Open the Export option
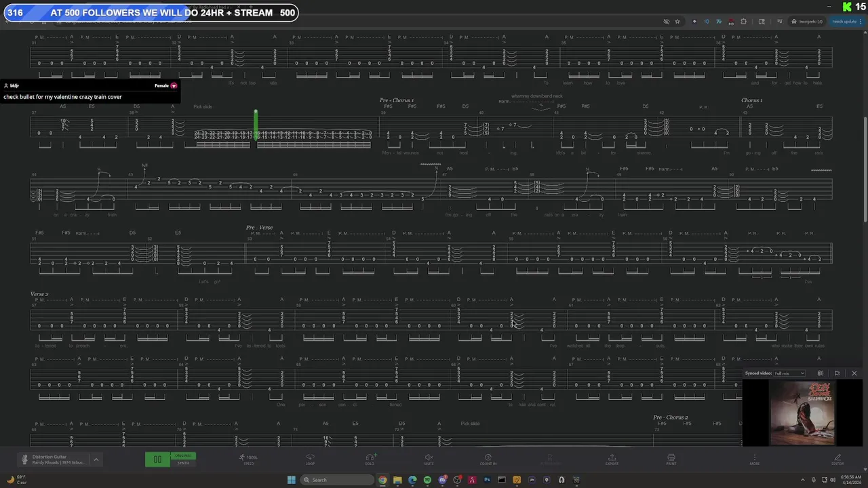Viewport: 868px width, 488px height. pyautogui.click(x=612, y=460)
